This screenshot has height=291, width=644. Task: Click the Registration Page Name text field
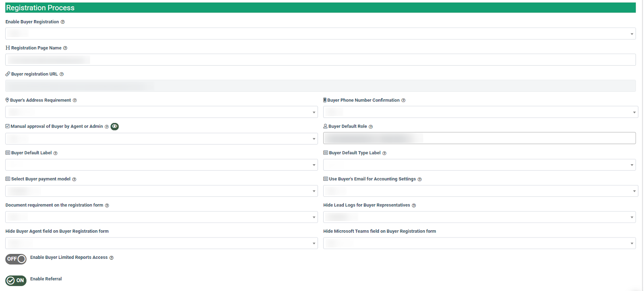pos(320,60)
